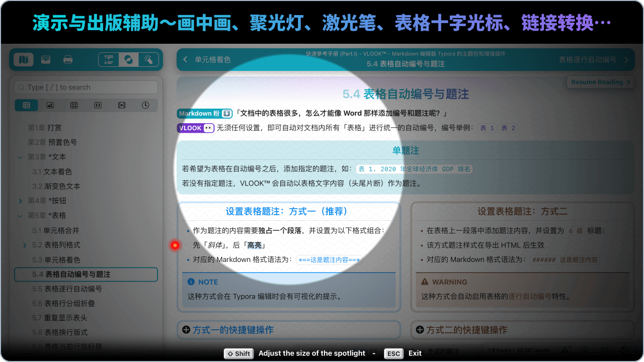
Task: Go to 3.2 渐变色文本 section
Action: coord(56,186)
